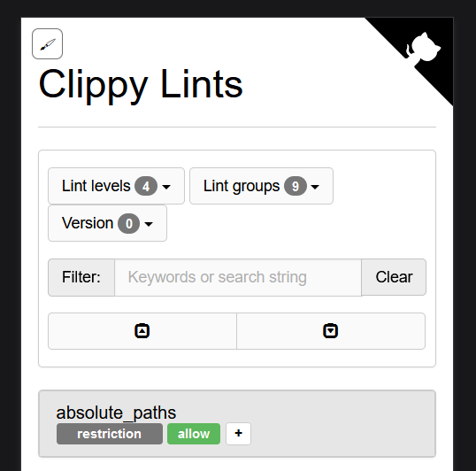Collapse all lints with the up-arrow icon
The image size is (476, 471).
tap(142, 331)
